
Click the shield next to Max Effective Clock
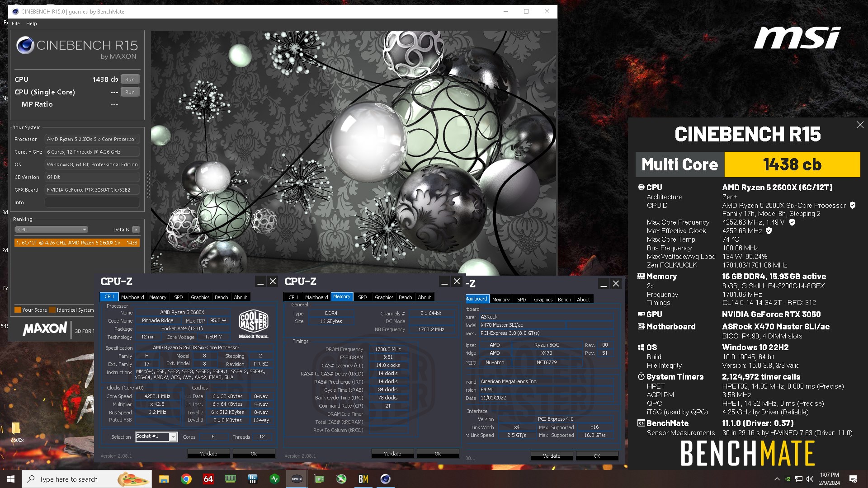(x=769, y=231)
